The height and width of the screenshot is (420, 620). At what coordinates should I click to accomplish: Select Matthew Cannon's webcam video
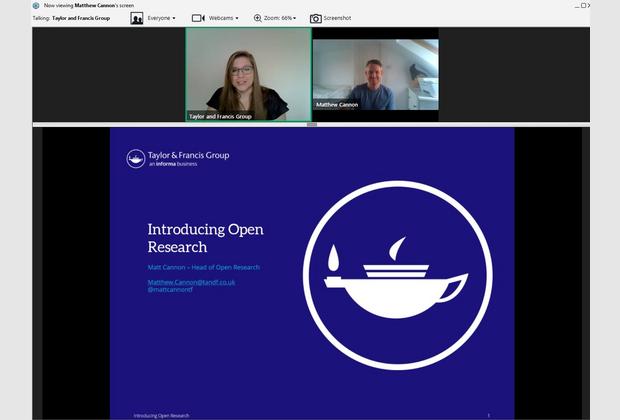tap(376, 74)
